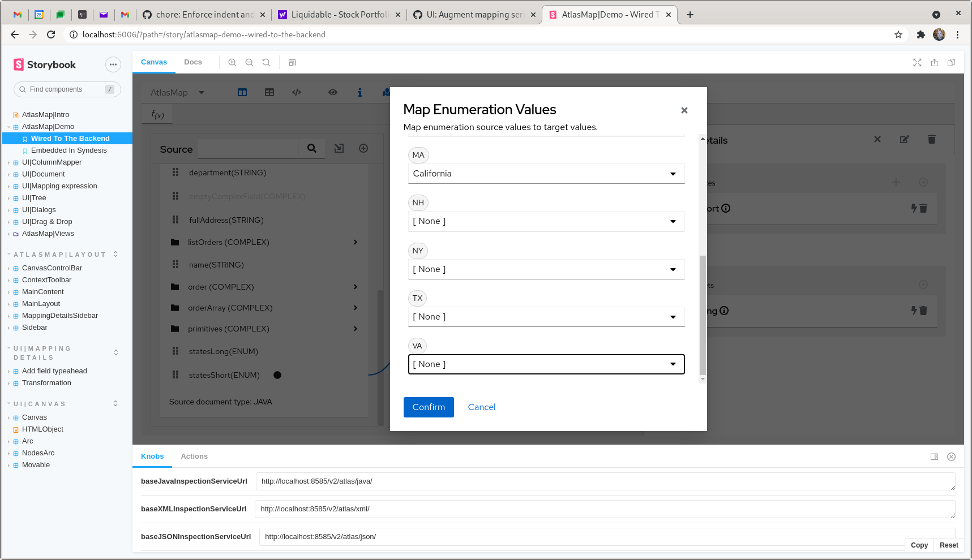972x560 pixels.
Task: Reset canvas zoom with the reset icon
Action: (267, 62)
